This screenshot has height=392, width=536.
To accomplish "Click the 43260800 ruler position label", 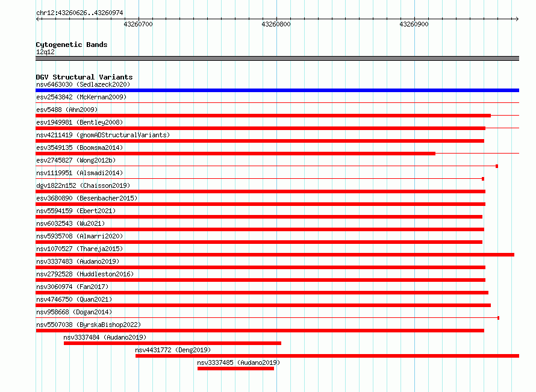I will pos(276,24).
